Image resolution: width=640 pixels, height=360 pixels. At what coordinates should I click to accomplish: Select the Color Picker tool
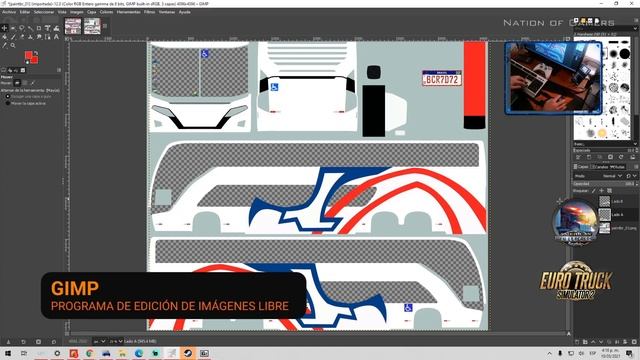(4, 45)
